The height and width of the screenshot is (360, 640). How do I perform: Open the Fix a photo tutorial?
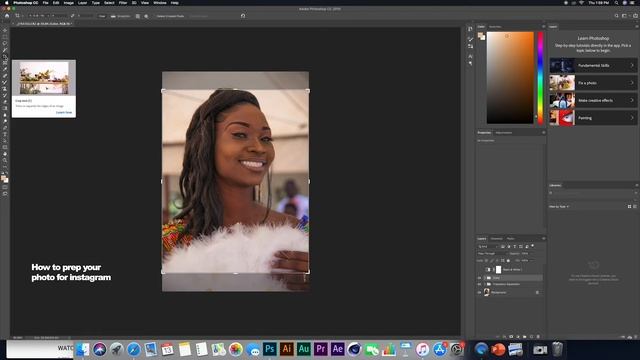point(593,83)
